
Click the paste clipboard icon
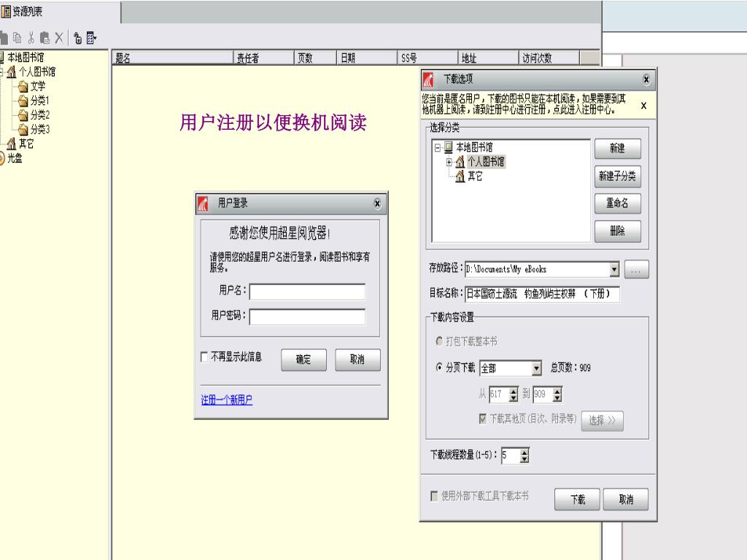coord(45,37)
